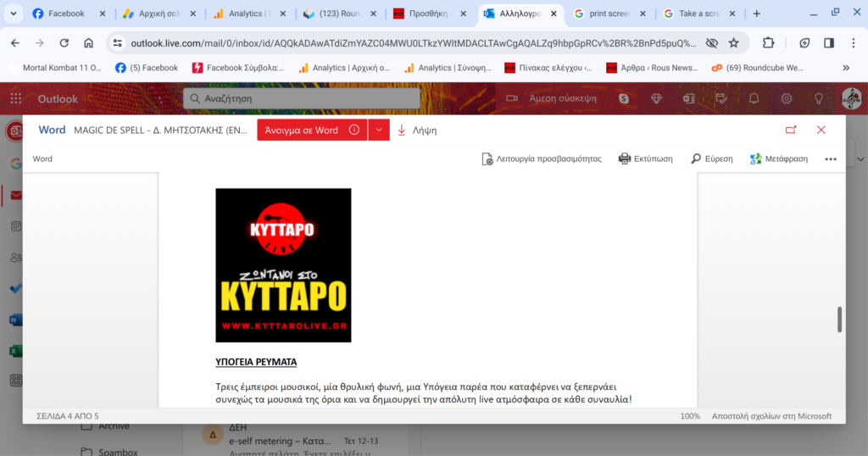Expand the collapsed ribbon chevron at right
Viewport: 868px width, 456px height.
[x=860, y=158]
